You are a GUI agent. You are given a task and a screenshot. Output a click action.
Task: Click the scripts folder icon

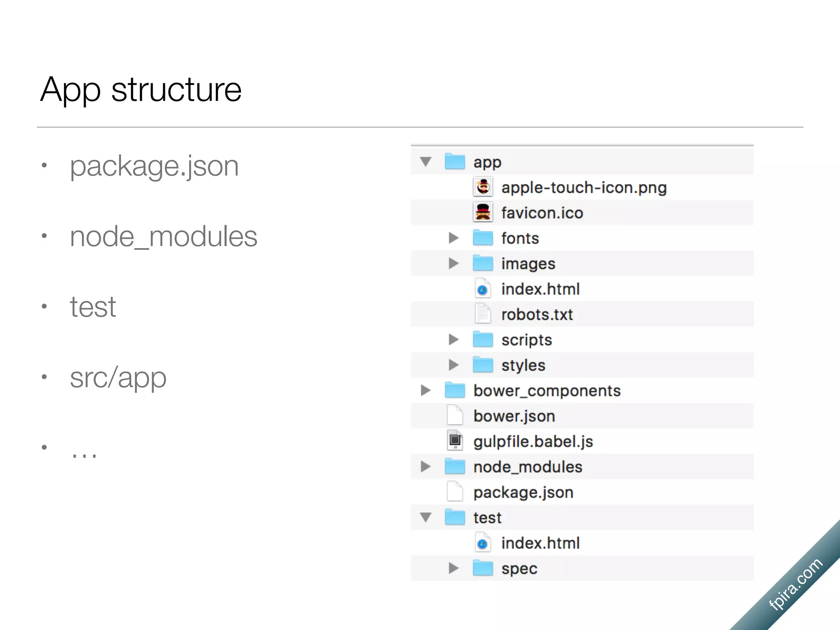click(483, 339)
